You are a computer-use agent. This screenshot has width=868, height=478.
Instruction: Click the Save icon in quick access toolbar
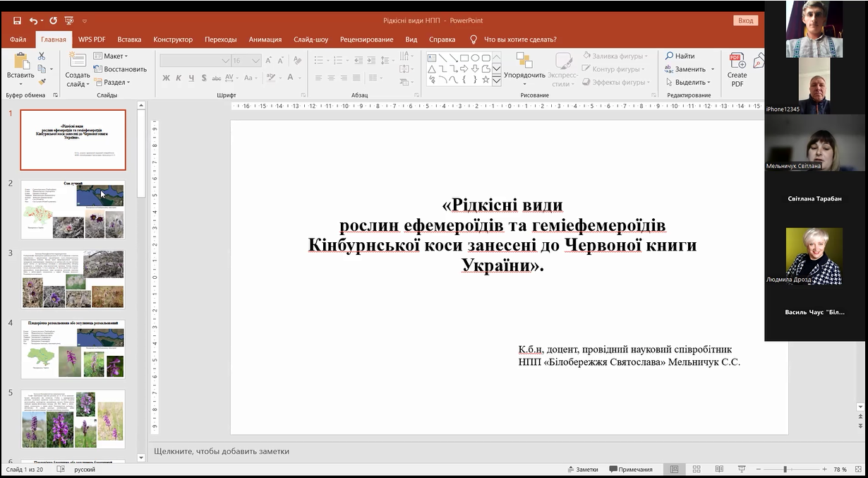point(17,21)
